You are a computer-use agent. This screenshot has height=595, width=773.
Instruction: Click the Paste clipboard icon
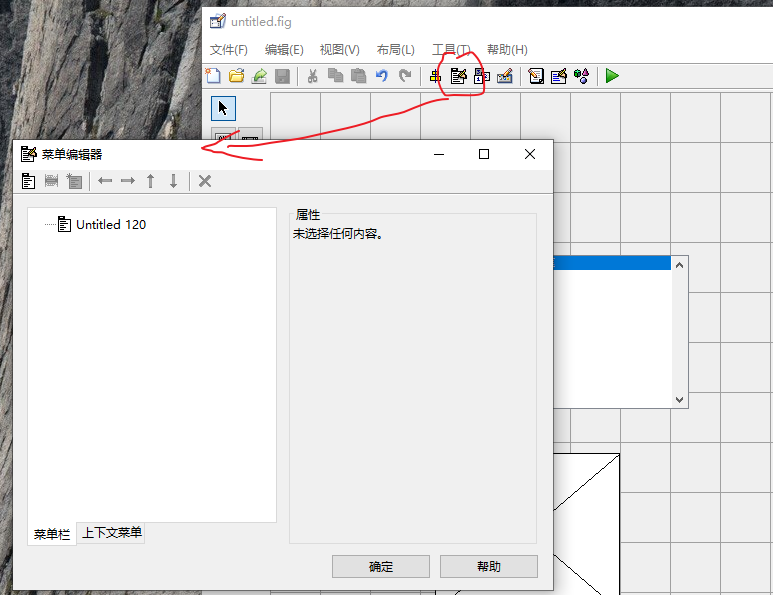click(358, 76)
